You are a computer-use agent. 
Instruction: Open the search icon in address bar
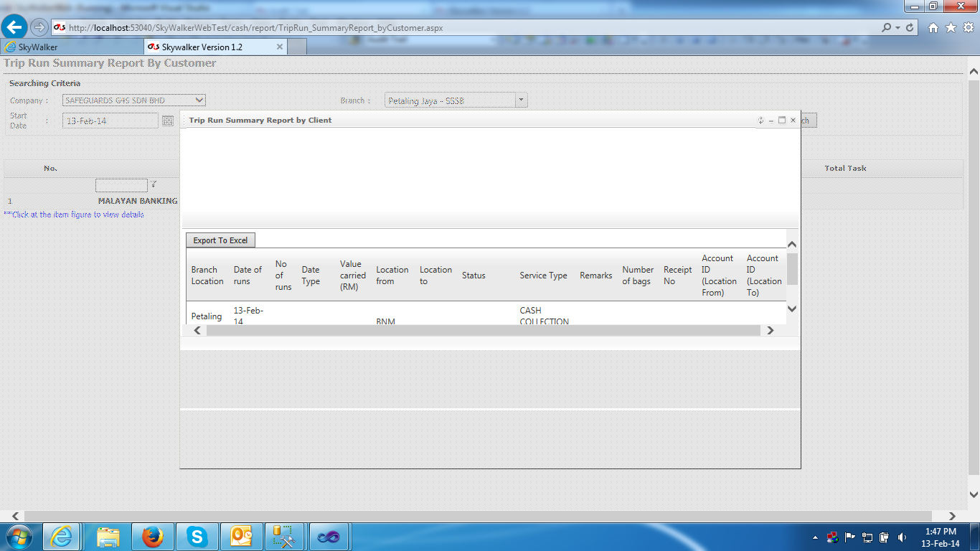pos(887,27)
